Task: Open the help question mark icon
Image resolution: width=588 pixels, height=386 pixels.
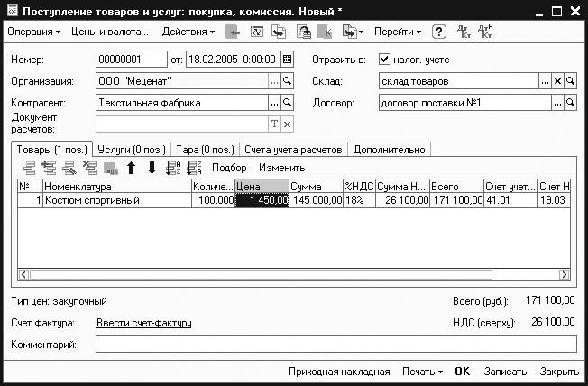Action: pos(439,32)
